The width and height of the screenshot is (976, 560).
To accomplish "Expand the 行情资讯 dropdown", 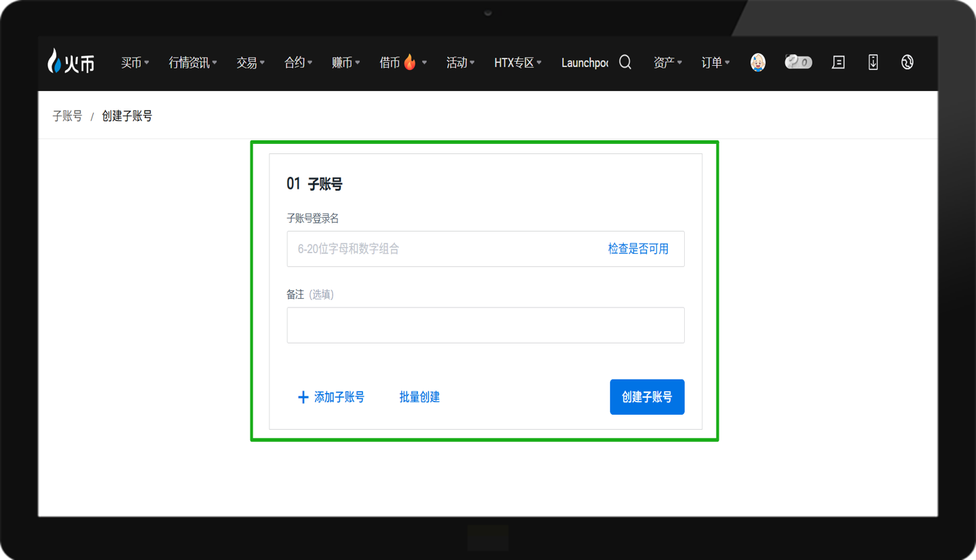I will [192, 62].
